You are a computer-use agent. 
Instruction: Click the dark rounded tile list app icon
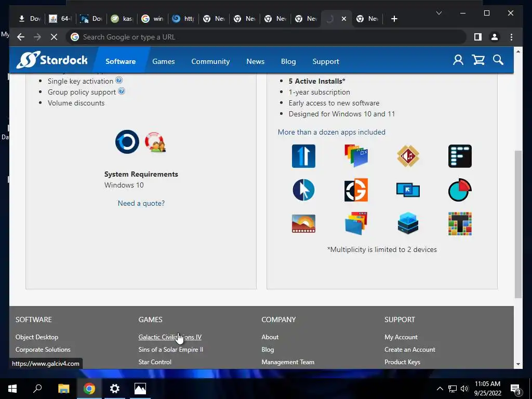tap(460, 156)
